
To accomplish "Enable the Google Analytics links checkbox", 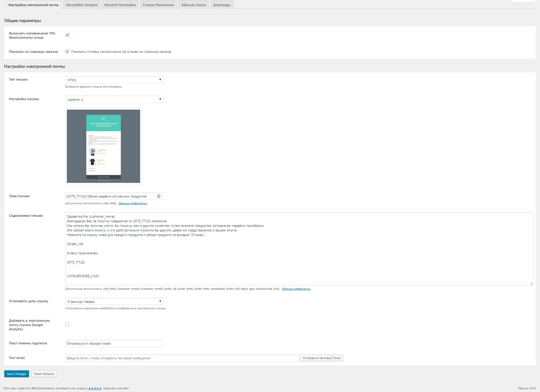I will pyautogui.click(x=67, y=325).
